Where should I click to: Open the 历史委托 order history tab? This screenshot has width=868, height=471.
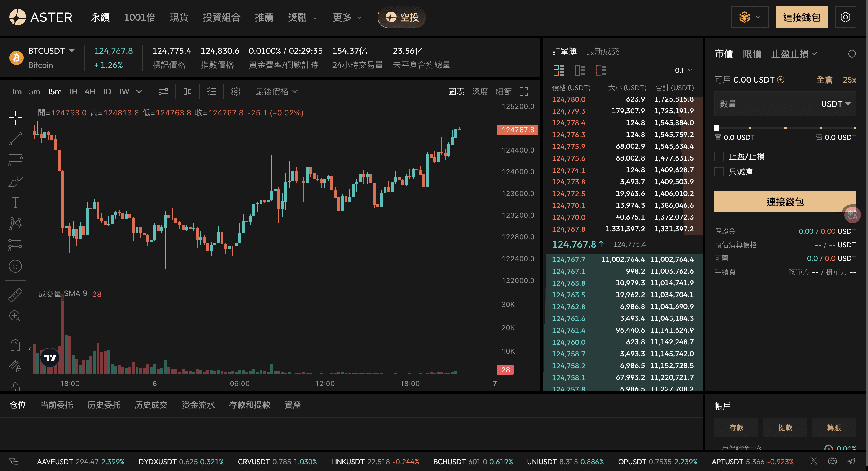pyautogui.click(x=104, y=405)
